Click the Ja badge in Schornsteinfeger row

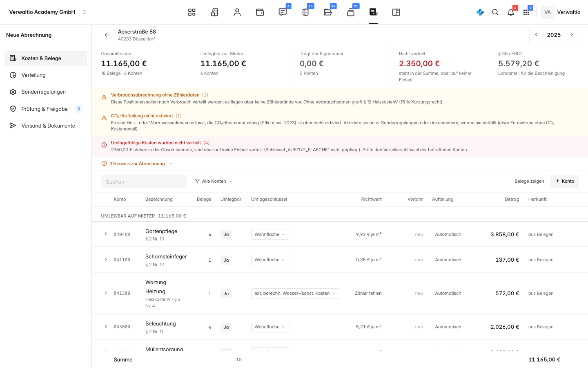(226, 260)
